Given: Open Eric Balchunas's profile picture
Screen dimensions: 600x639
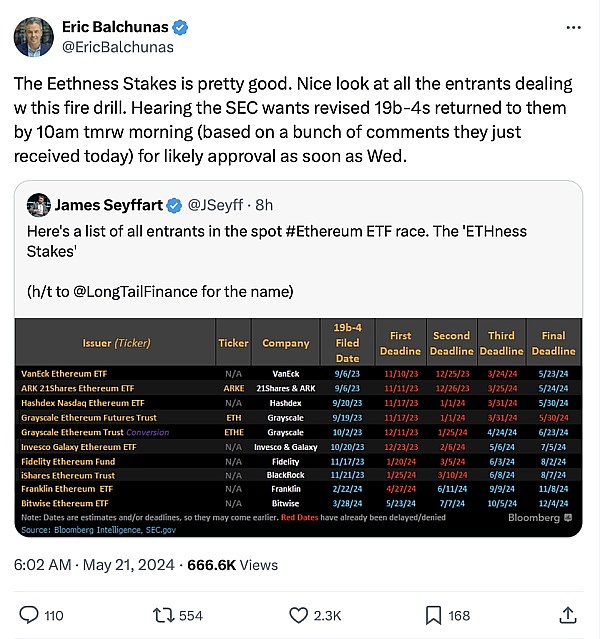Looking at the screenshot, I should point(33,36).
